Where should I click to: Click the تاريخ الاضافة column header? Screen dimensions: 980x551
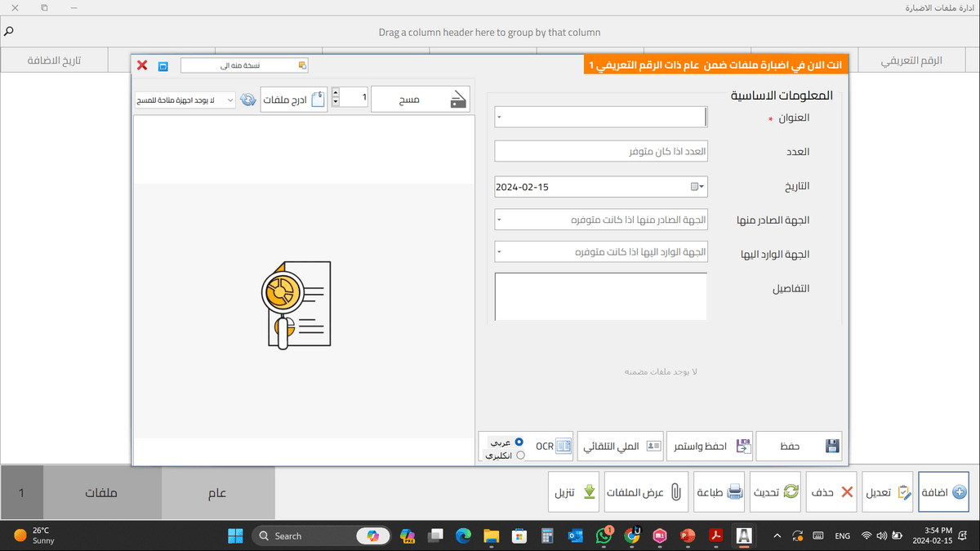pyautogui.click(x=56, y=61)
